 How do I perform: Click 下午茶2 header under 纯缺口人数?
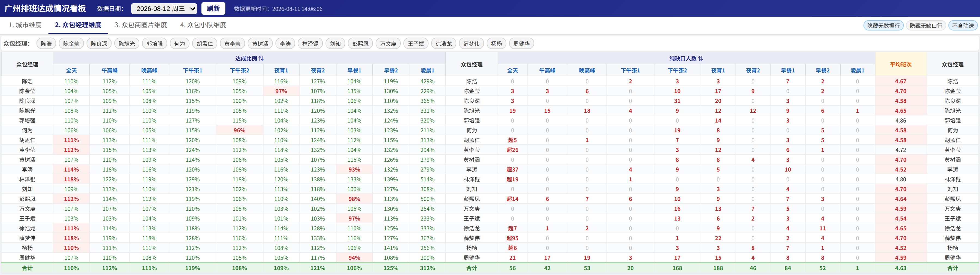click(677, 70)
